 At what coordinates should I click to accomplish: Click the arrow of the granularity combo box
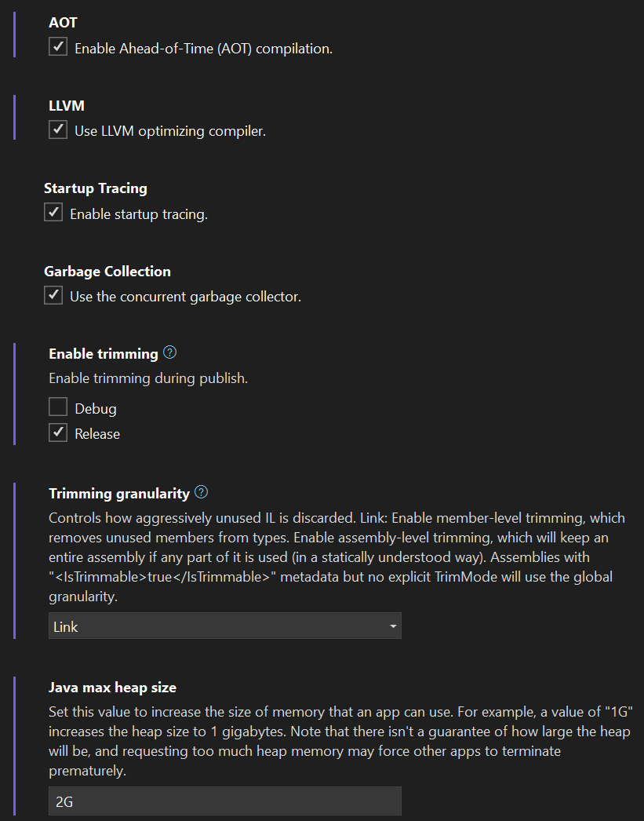[x=393, y=626]
